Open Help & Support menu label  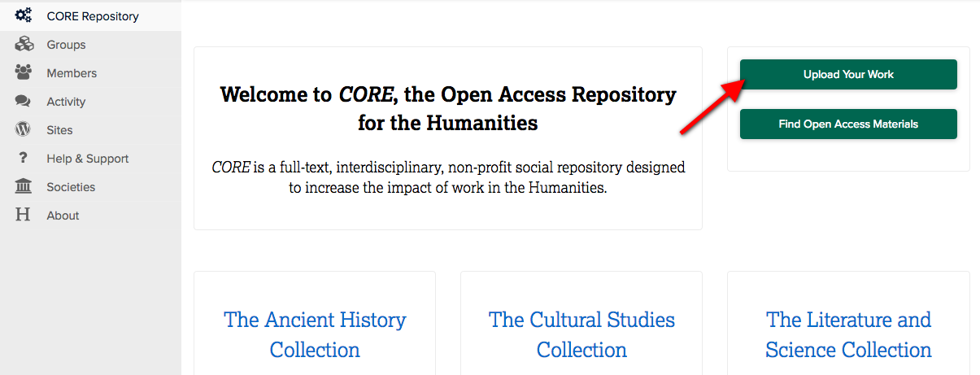coord(88,159)
